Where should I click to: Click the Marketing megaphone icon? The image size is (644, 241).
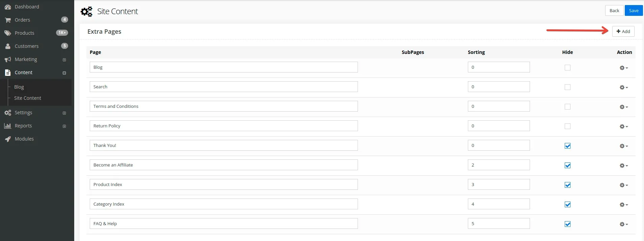(x=8, y=59)
